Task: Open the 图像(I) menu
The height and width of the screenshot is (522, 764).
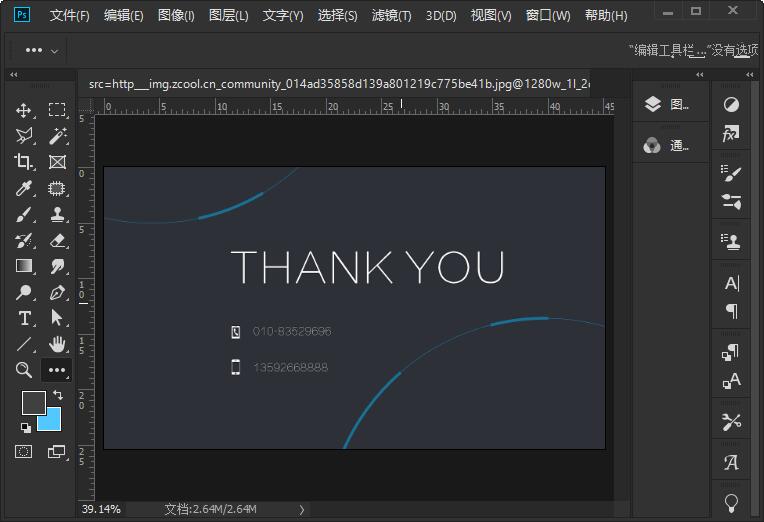Action: (x=176, y=16)
